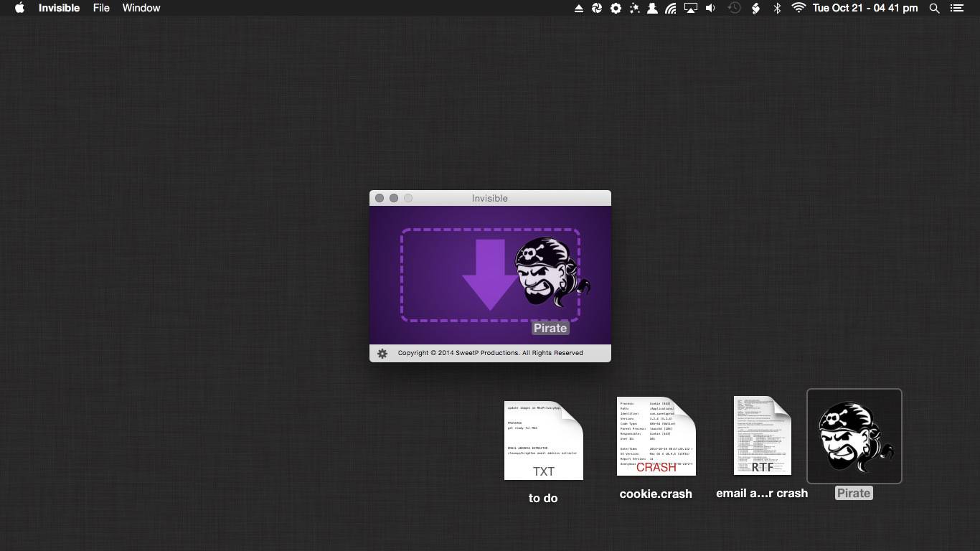Open the File menu

[x=101, y=8]
